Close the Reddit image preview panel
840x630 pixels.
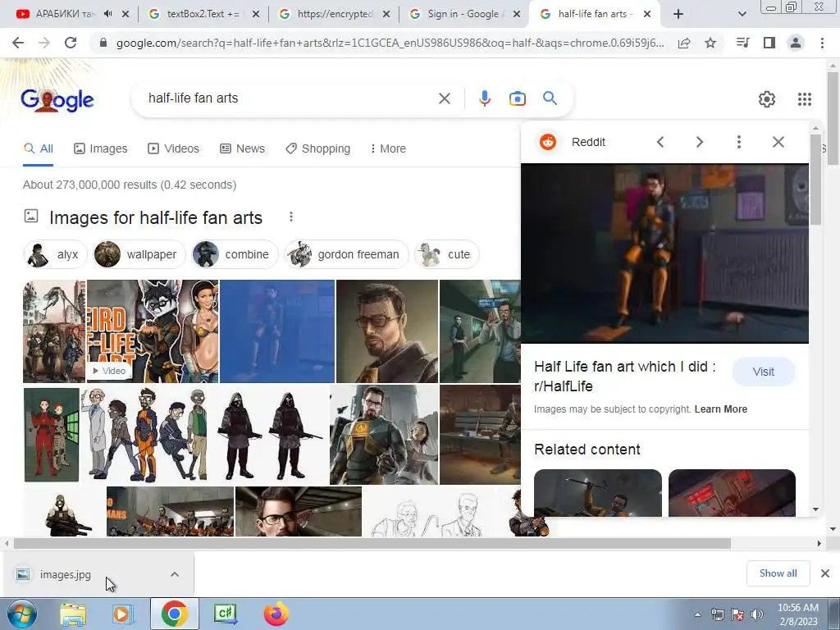(778, 142)
